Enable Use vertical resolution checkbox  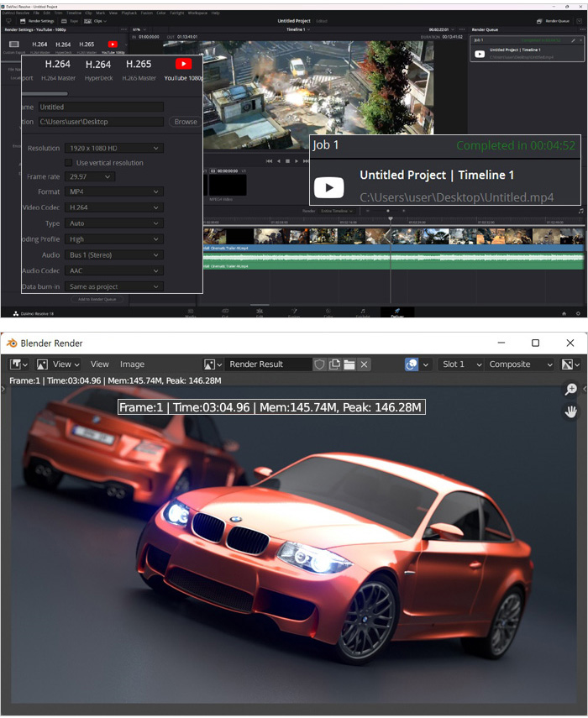coord(68,163)
